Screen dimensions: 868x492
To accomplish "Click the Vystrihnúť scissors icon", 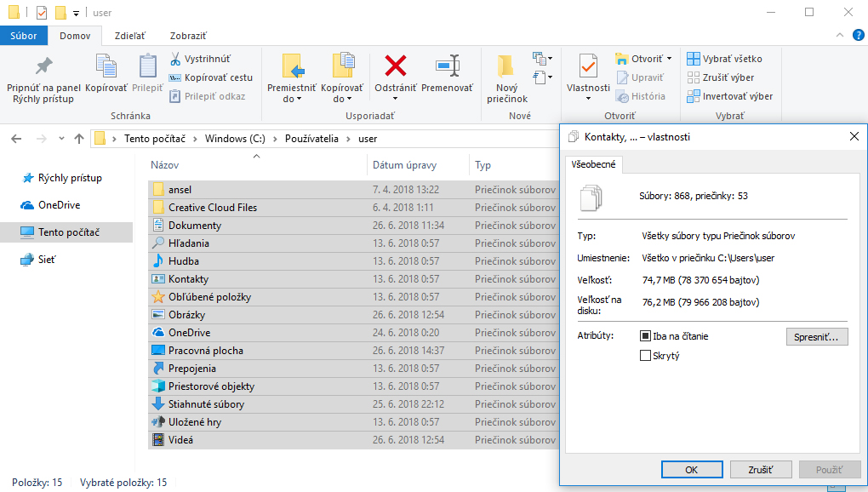I will [174, 59].
